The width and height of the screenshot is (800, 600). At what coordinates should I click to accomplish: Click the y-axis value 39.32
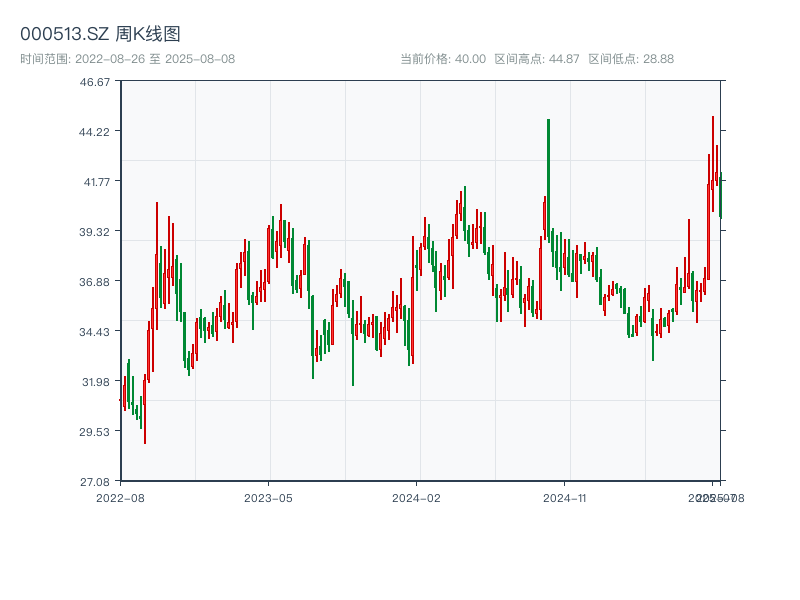point(94,232)
